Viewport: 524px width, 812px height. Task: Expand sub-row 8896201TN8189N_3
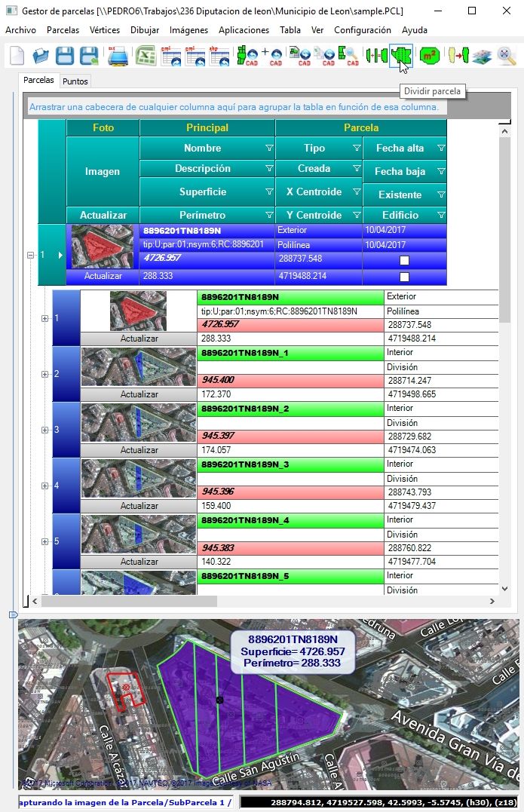tap(45, 486)
